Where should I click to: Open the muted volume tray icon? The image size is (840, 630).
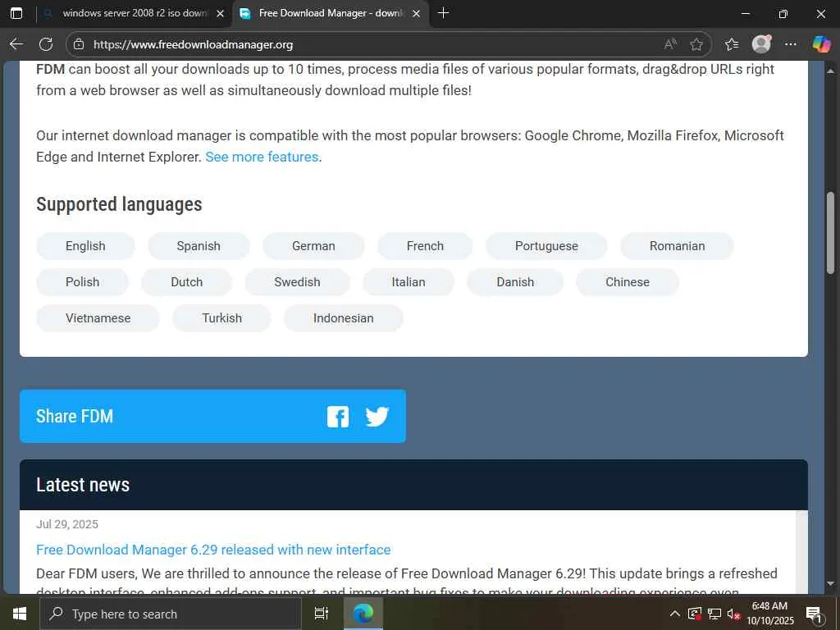(733, 614)
